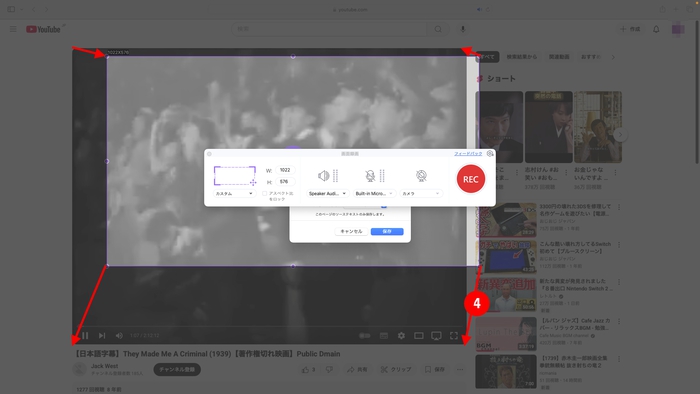Open the Speaker Audio source dropdown
Image resolution: width=700 pixels, height=394 pixels.
point(327,194)
